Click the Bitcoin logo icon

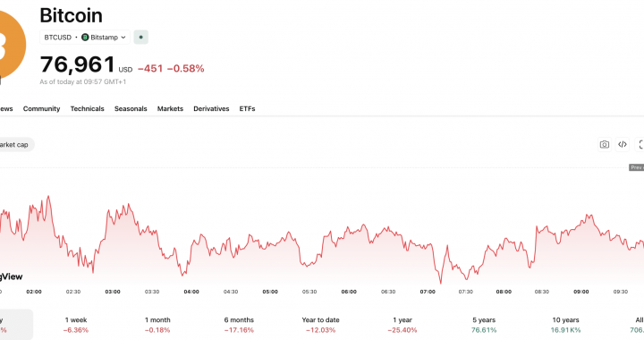tap(12, 45)
